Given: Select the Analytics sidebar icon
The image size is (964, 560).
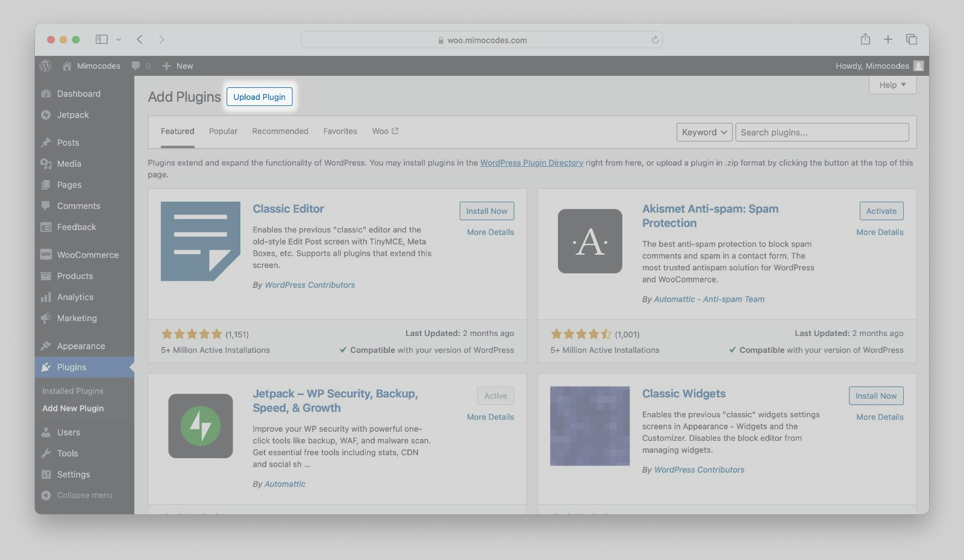Looking at the screenshot, I should click(x=46, y=297).
